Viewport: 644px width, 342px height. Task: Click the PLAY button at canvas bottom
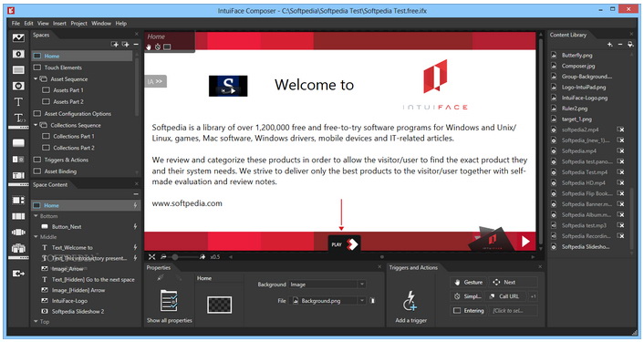coord(344,244)
